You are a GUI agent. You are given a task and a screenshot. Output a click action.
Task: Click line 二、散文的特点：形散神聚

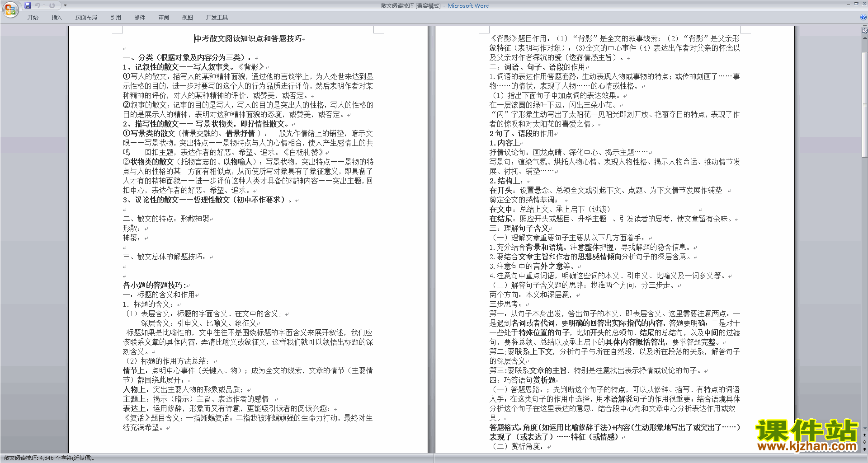click(x=166, y=219)
